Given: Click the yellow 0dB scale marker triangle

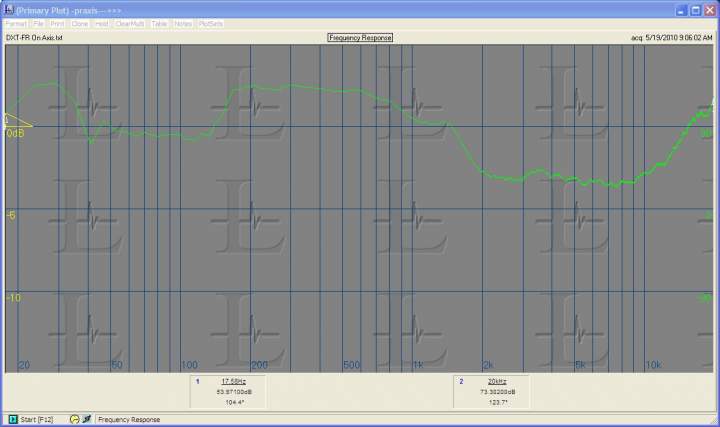Looking at the screenshot, I should [x=18, y=120].
